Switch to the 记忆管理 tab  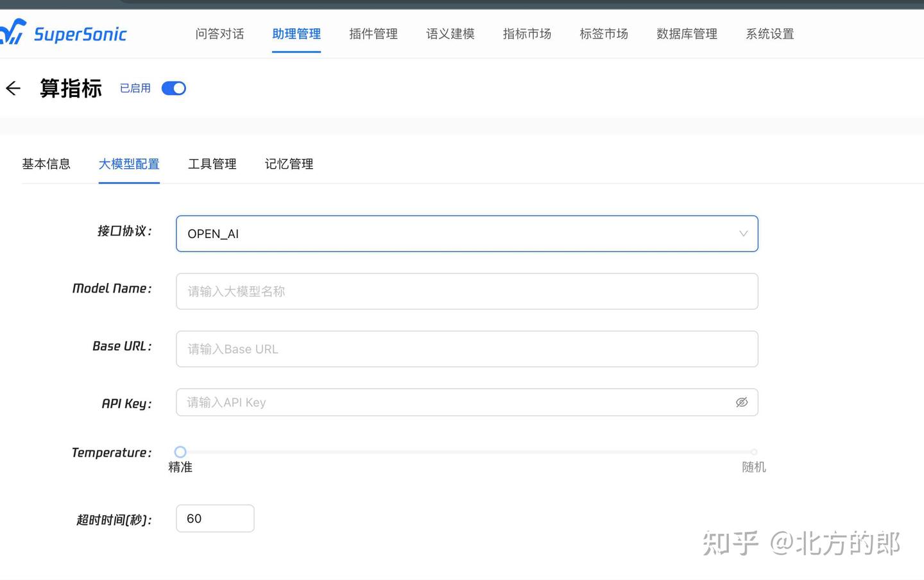point(289,164)
